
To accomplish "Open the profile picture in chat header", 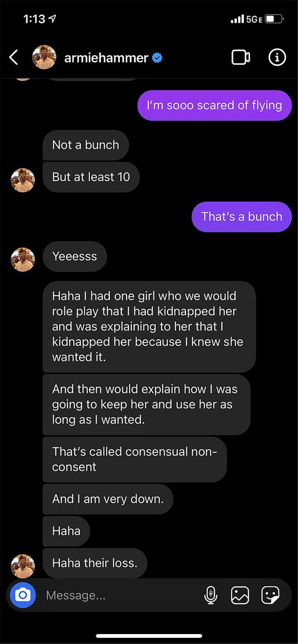I will [44, 57].
